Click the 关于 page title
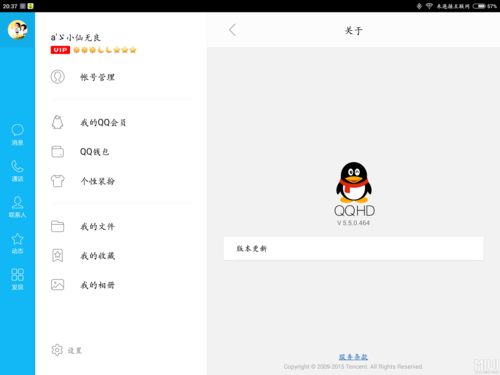Screen dimensions: 500x375 (353, 31)
